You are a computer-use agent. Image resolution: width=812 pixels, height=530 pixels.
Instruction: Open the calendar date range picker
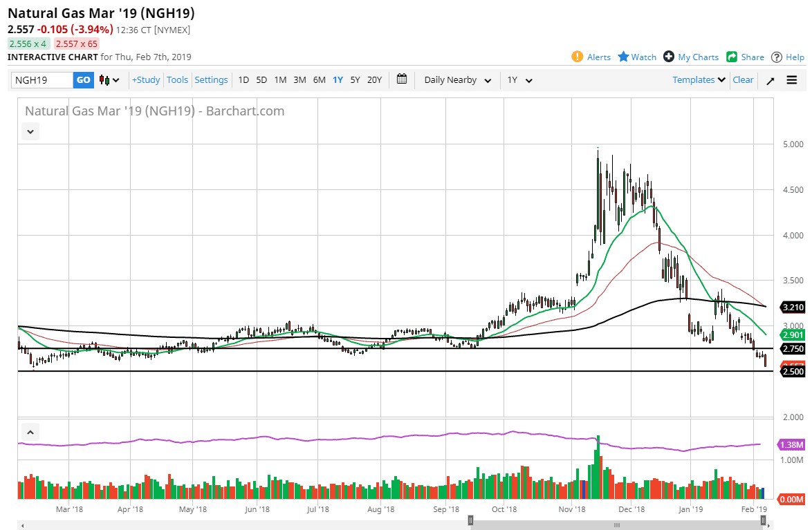tap(402, 79)
